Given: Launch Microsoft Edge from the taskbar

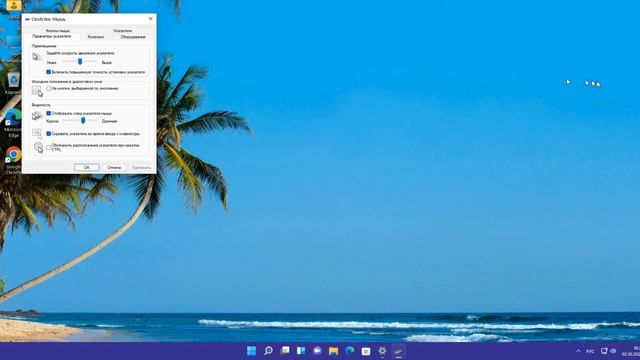Looking at the screenshot, I should 350,351.
